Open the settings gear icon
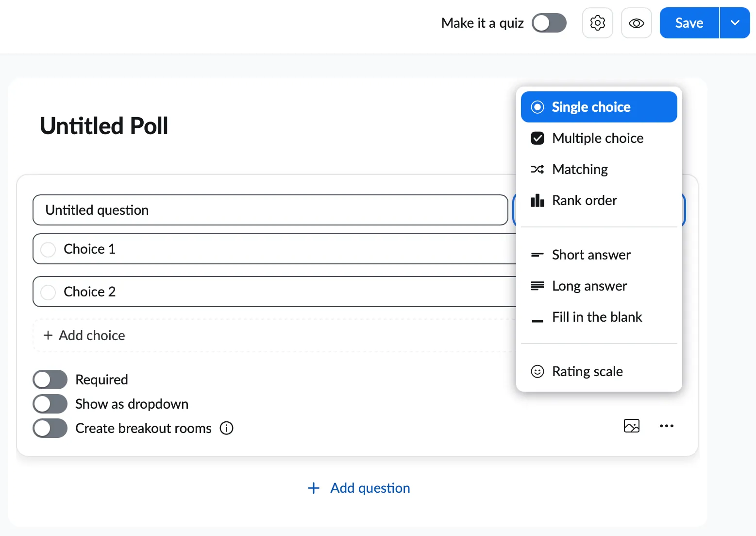The height and width of the screenshot is (536, 756). pyautogui.click(x=597, y=22)
